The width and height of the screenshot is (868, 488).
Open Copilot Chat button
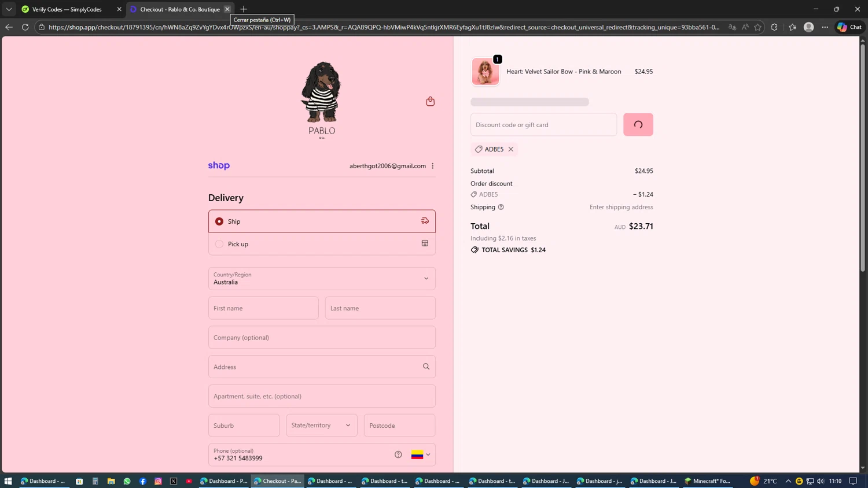click(x=849, y=27)
